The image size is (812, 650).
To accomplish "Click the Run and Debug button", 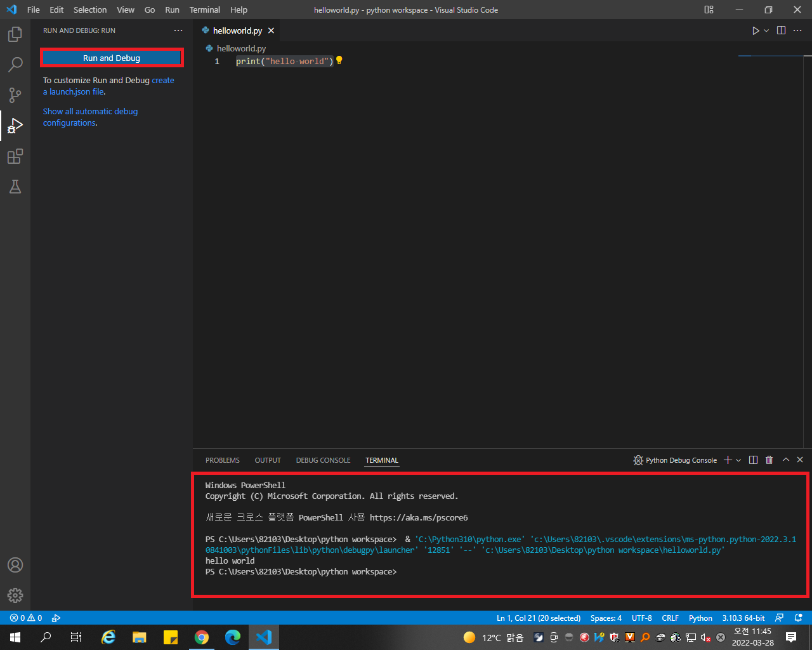I will click(x=112, y=58).
